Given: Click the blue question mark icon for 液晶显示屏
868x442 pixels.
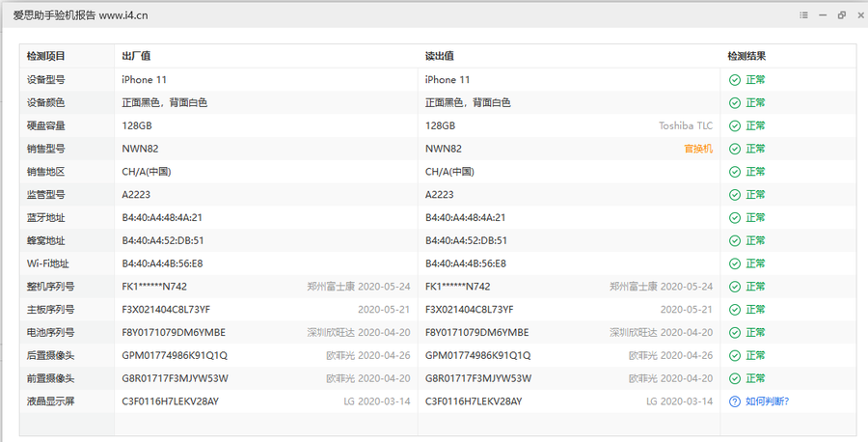Looking at the screenshot, I should [x=734, y=401].
